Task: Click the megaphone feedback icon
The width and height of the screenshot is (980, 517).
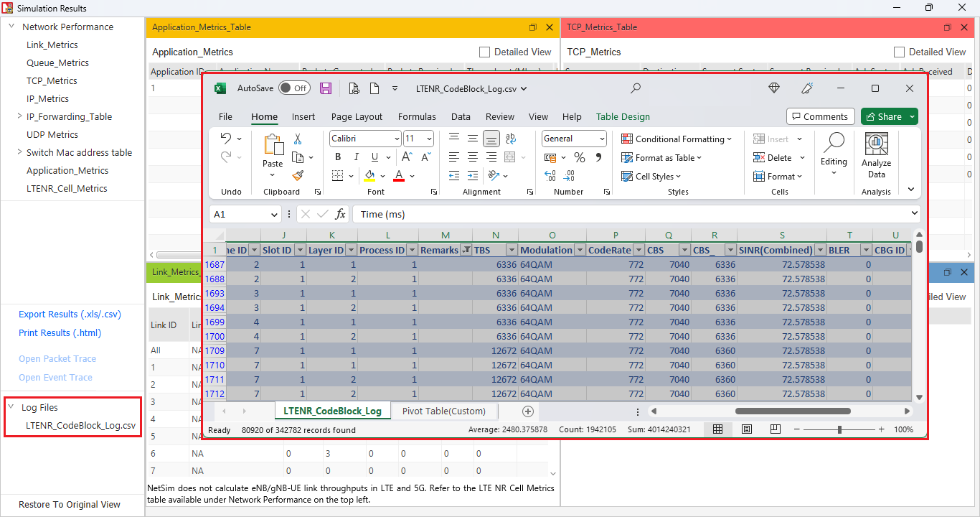Action: tap(807, 88)
